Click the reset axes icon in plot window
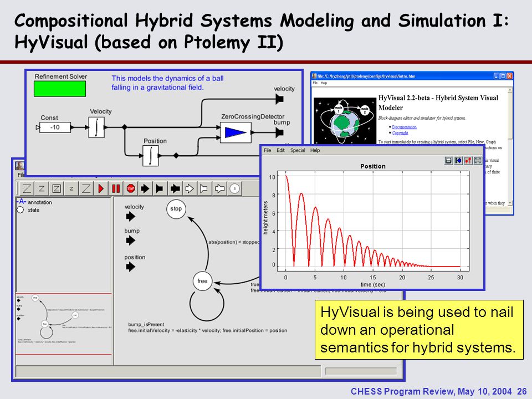532x399 pixels. point(458,160)
